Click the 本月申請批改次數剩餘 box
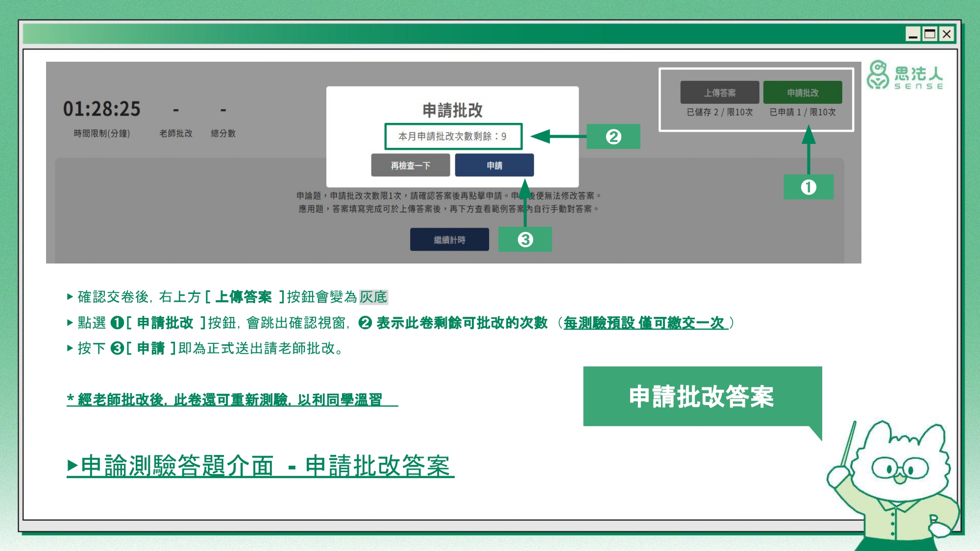Screen dimensions: 980x551 coord(453,136)
